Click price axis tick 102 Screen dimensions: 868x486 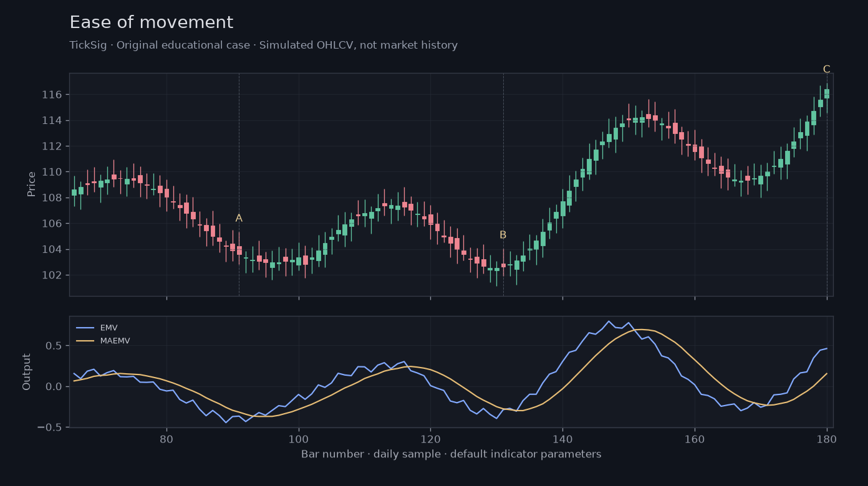52,275
